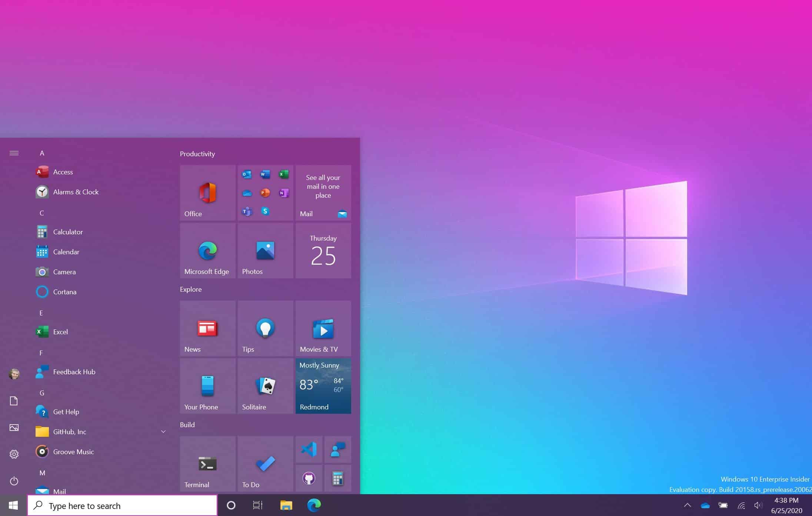Open Pictures from the Start sidebar
Image resolution: width=812 pixels, height=516 pixels.
pos(14,428)
